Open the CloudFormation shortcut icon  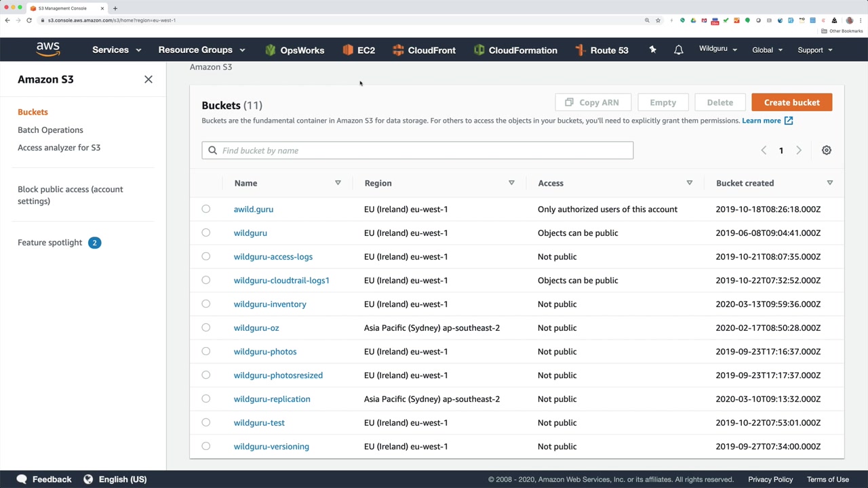click(x=479, y=50)
